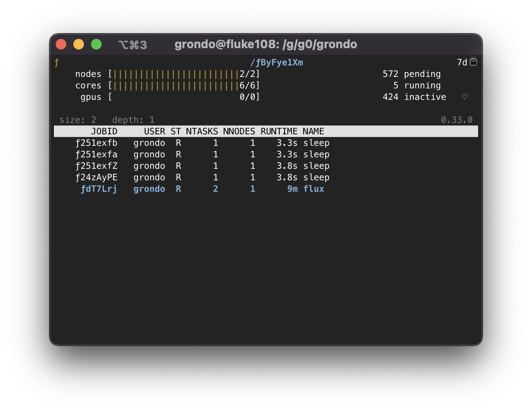Viewport: 532px width, 411px height.
Task: Click the NTASKS column header
Action: [202, 131]
